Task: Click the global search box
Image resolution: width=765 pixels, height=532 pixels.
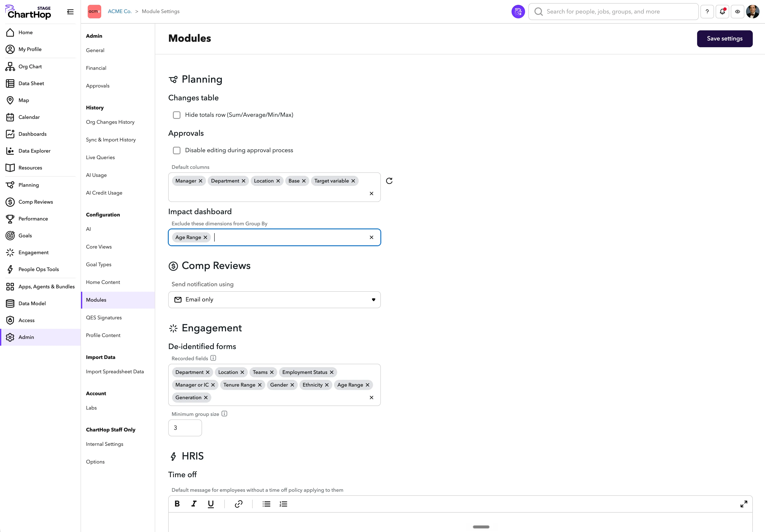Action: click(613, 12)
